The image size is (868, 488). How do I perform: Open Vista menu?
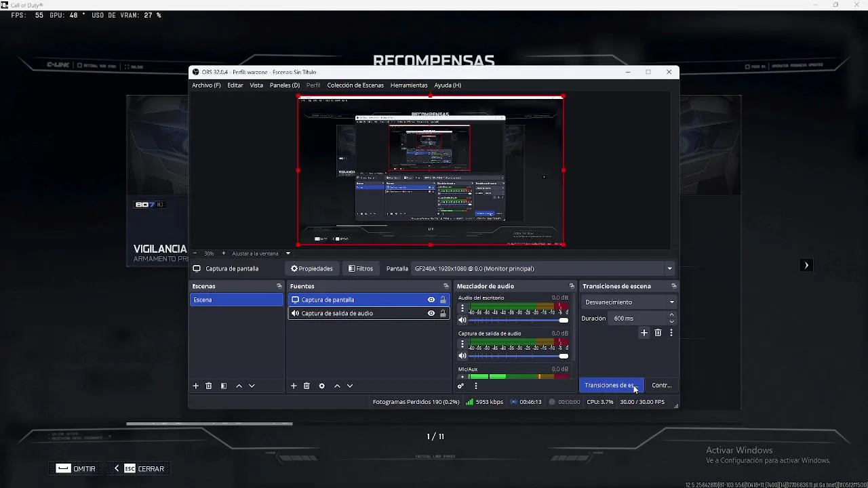[256, 85]
